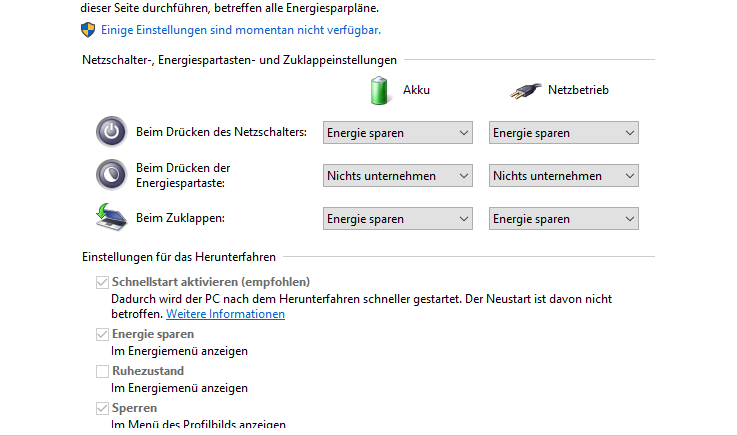Toggle the Schnellstart aktivieren checkbox
Screen dimensions: 737x436
coord(102,282)
